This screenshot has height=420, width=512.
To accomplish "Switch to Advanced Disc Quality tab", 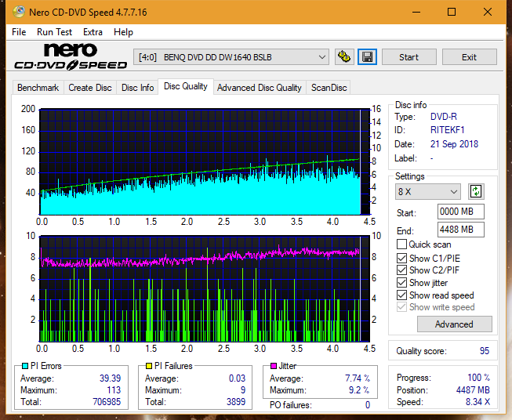I will [x=260, y=88].
